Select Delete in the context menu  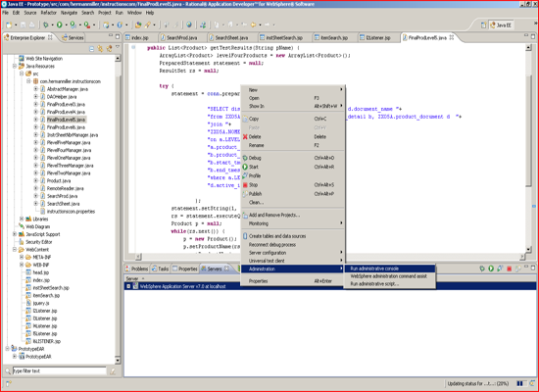click(293, 137)
